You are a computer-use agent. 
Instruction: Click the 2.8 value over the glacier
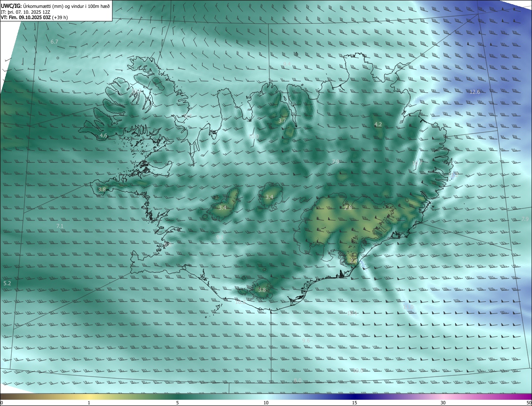click(x=348, y=208)
